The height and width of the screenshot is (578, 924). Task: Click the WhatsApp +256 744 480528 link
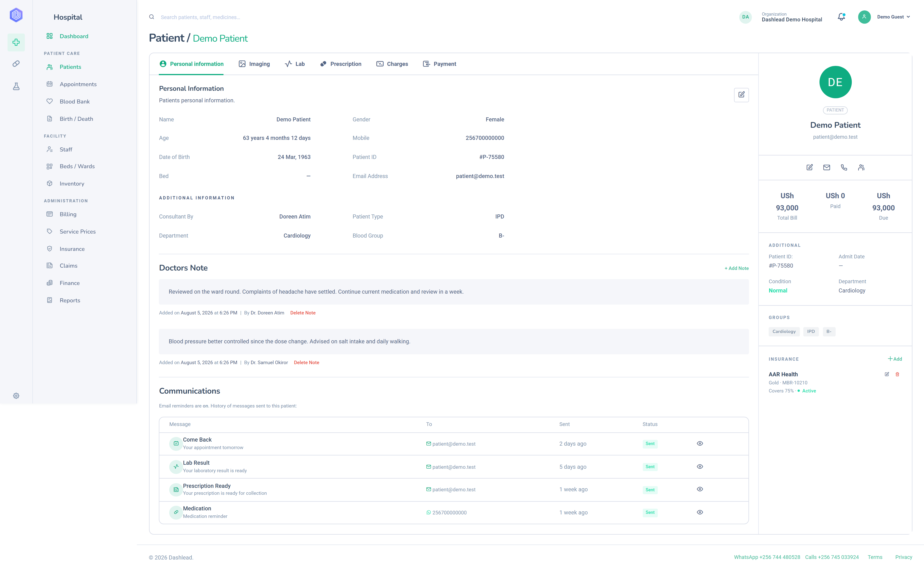pos(767,557)
